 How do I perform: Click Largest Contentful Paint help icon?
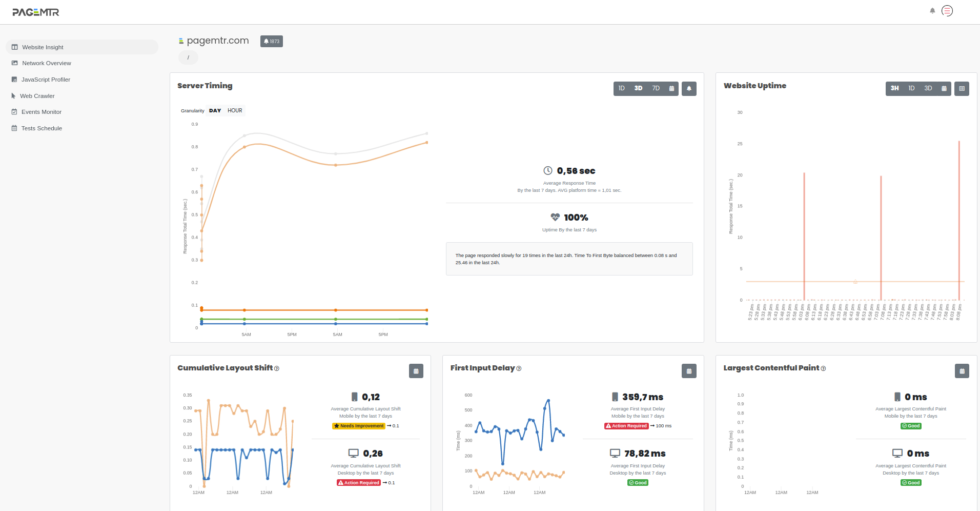tap(823, 368)
